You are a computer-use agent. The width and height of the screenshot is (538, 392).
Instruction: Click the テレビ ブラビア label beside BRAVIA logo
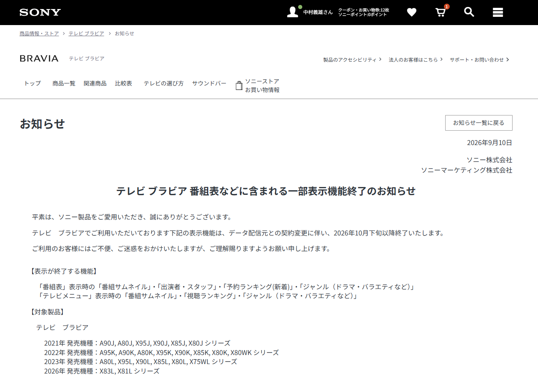87,59
